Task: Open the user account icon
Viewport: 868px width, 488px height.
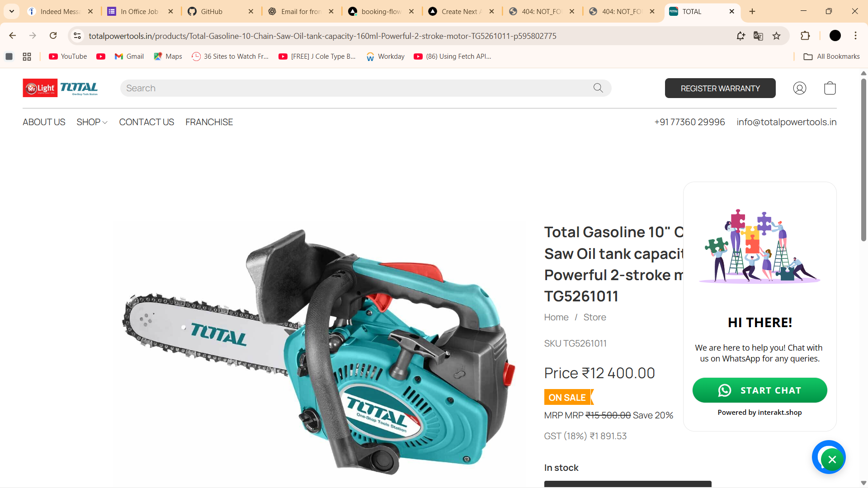Action: click(x=799, y=88)
